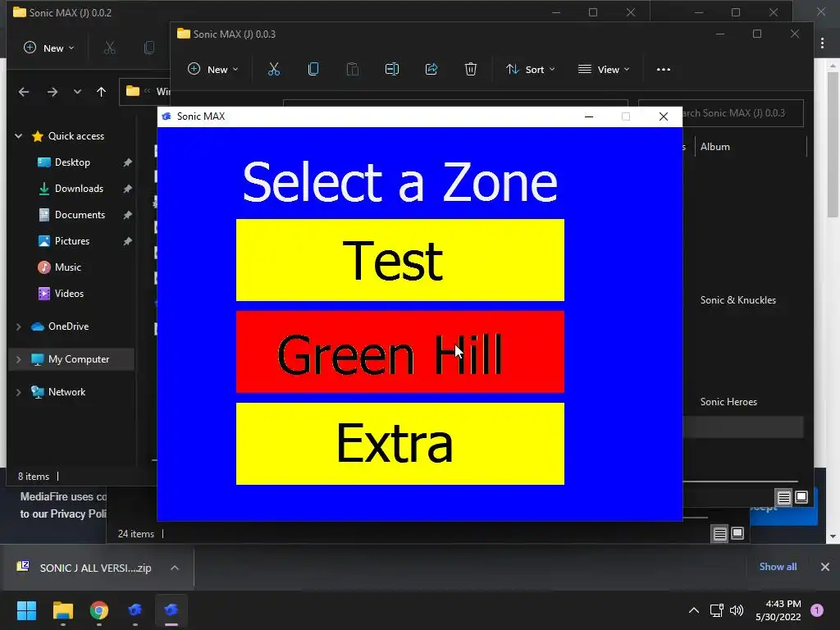Viewport: 840px width, 630px height.
Task: Open the Windows Start menu
Action: tap(26, 609)
